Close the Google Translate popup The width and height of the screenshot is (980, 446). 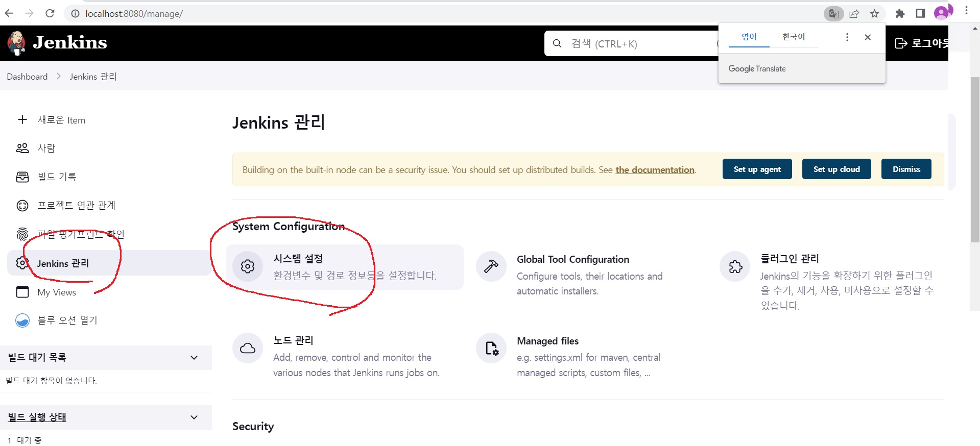point(868,37)
